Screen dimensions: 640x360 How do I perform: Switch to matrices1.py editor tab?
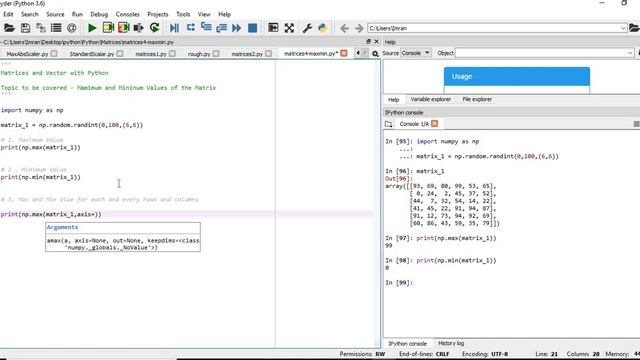[151, 54]
